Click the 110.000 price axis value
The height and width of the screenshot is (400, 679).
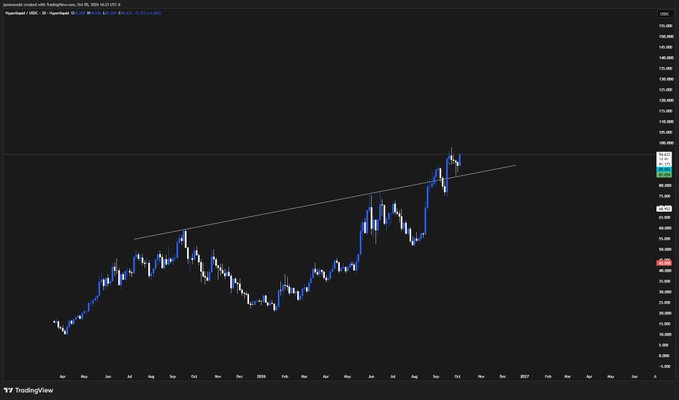(666, 122)
